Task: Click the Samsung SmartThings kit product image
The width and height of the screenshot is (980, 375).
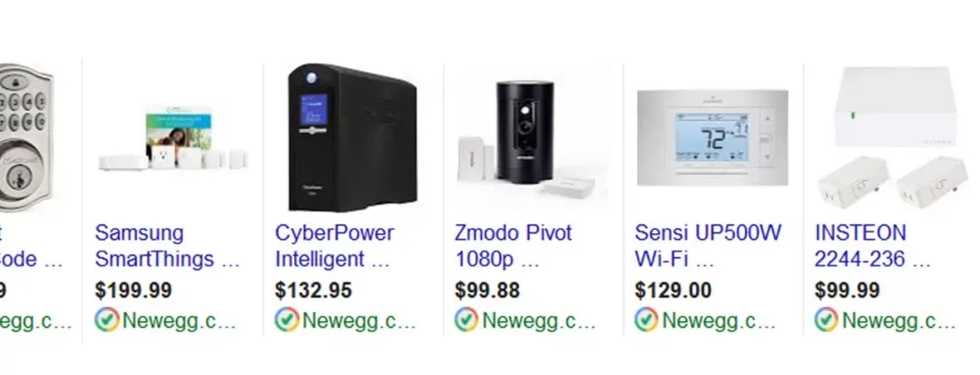Action: (173, 139)
